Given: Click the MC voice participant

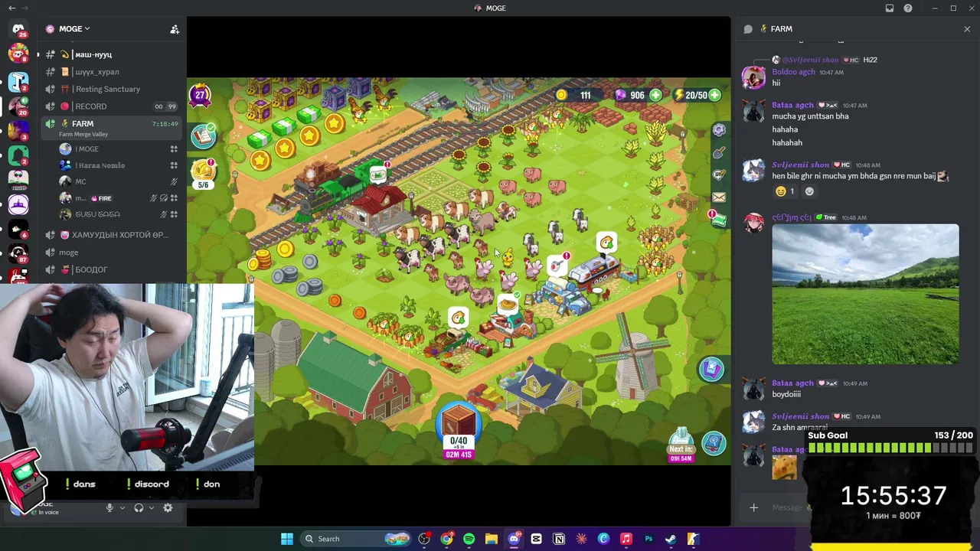Looking at the screenshot, I should tap(119, 181).
